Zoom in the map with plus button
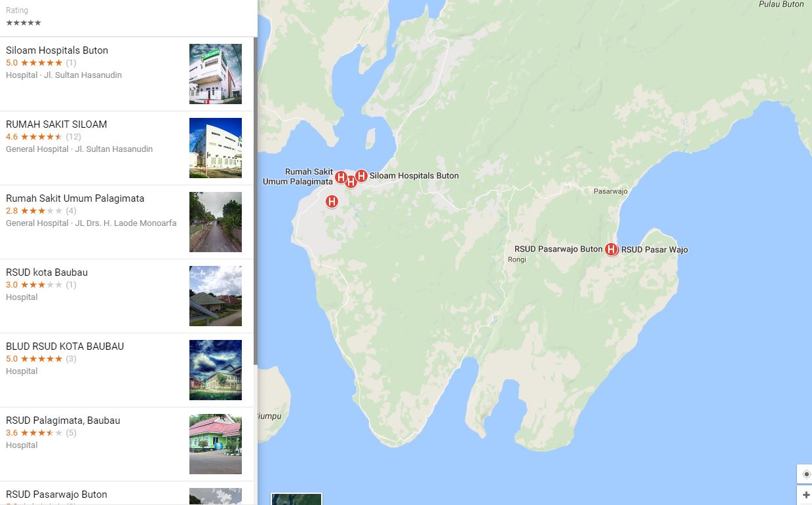The width and height of the screenshot is (812, 505). pyautogui.click(x=806, y=495)
